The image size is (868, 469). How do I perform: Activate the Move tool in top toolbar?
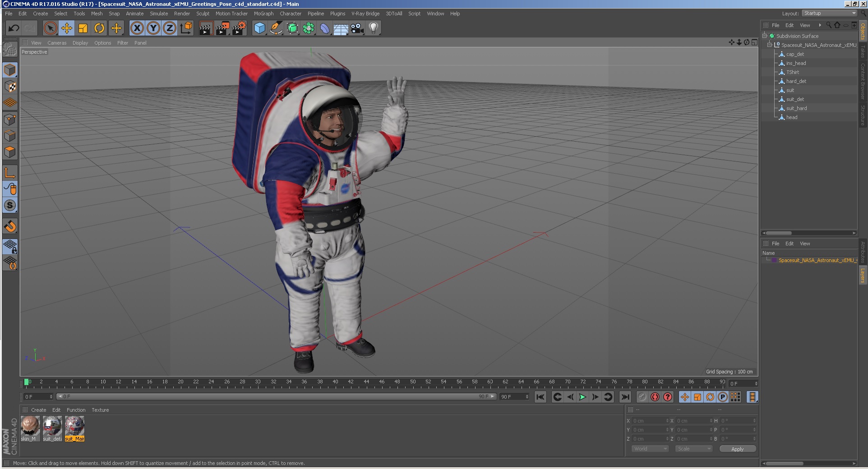click(67, 28)
